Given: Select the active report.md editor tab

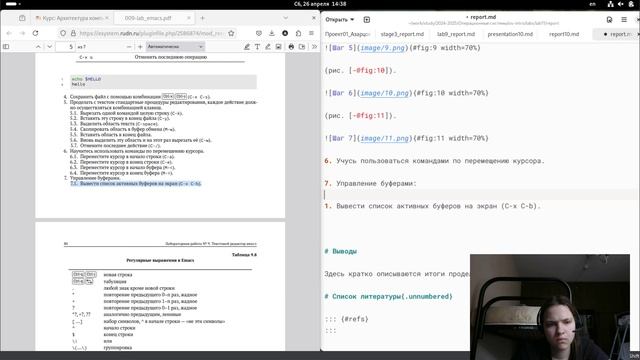Looking at the screenshot, I should click(618, 34).
